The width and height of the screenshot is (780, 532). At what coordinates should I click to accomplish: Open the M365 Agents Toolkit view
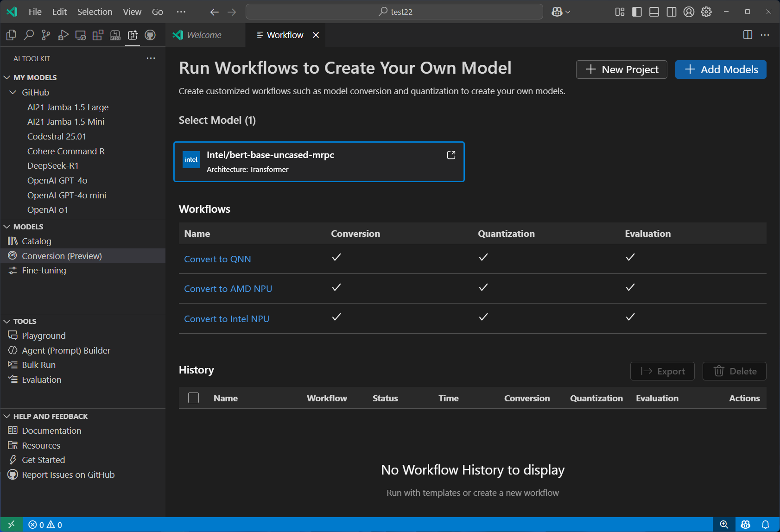point(115,35)
